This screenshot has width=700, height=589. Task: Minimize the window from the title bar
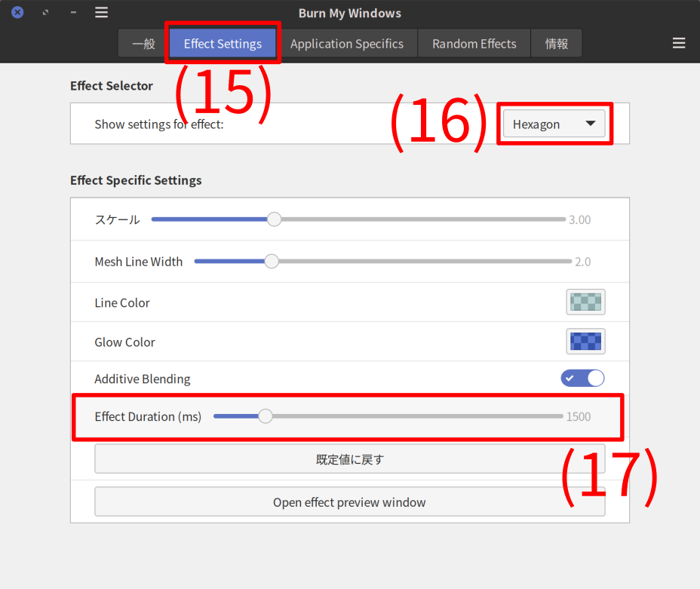click(73, 13)
